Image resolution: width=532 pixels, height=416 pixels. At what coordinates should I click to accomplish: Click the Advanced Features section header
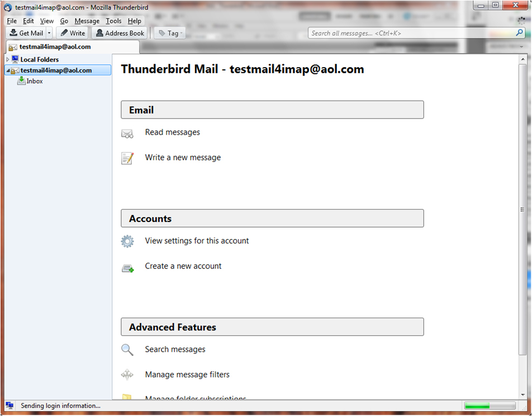[273, 327]
